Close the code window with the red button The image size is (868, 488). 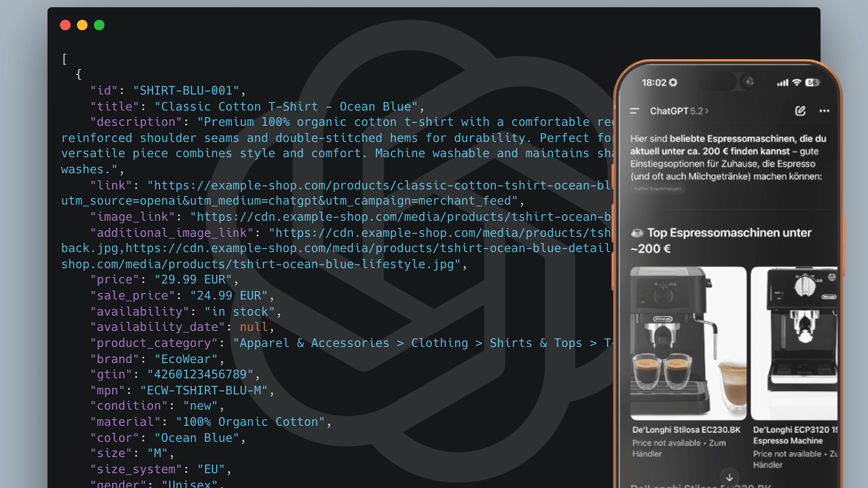tap(65, 25)
